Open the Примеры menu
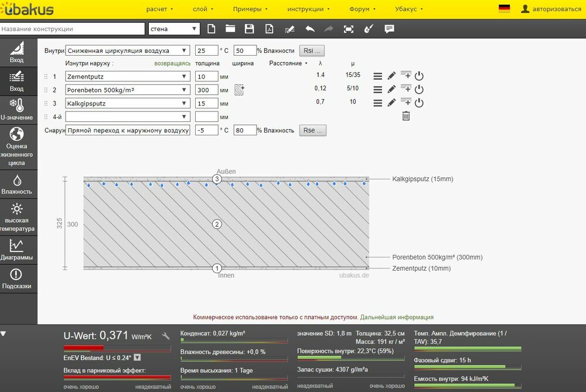 point(250,9)
